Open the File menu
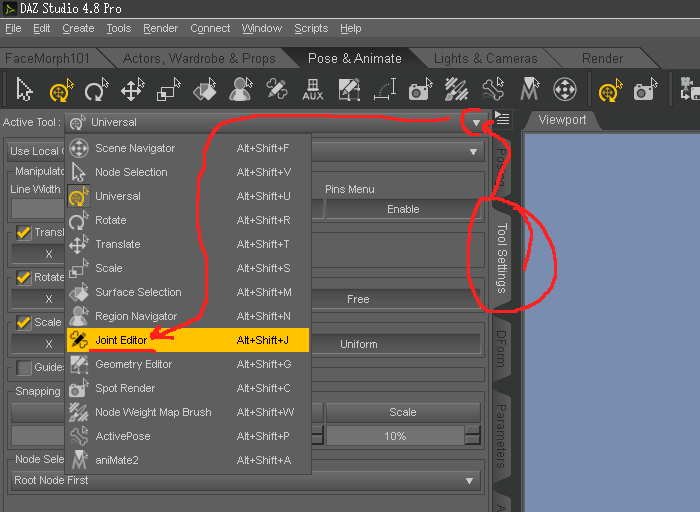Screen dimensions: 700x512 13,29
